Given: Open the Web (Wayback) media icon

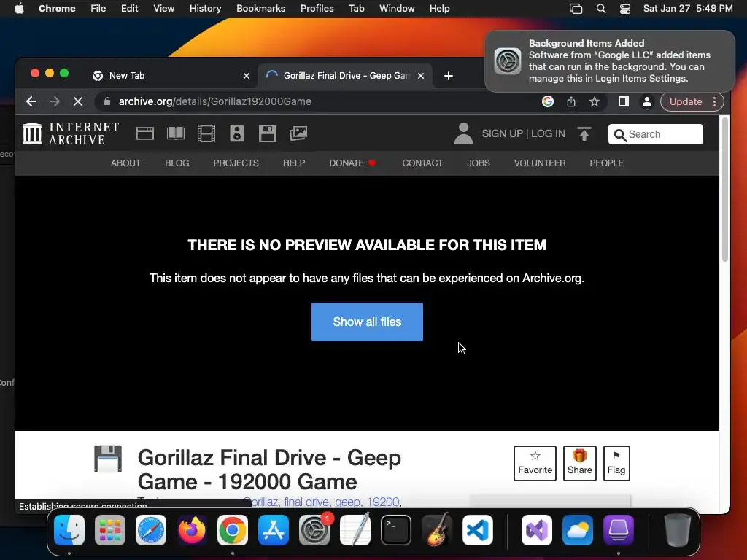Looking at the screenshot, I should pos(145,133).
